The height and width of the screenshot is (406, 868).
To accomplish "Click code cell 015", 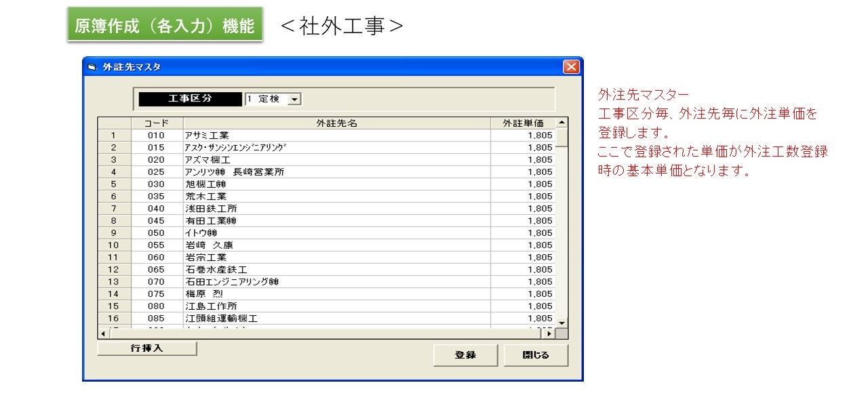I will click(x=157, y=148).
